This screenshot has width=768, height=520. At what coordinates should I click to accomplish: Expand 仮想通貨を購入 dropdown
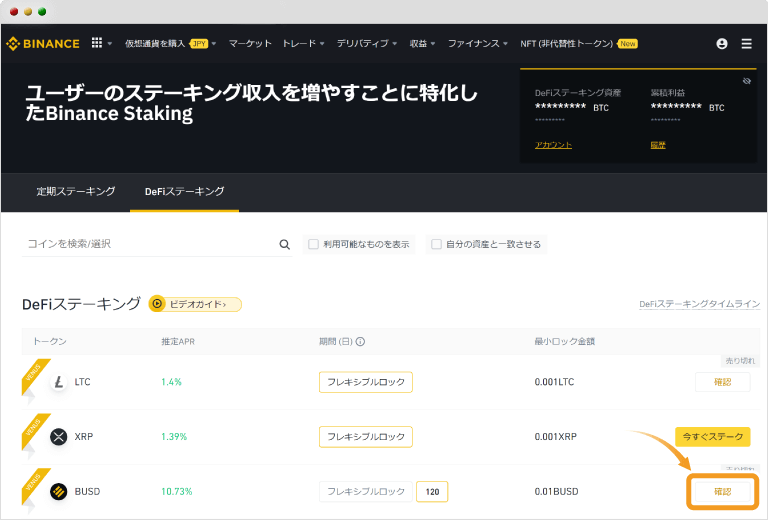(x=214, y=44)
